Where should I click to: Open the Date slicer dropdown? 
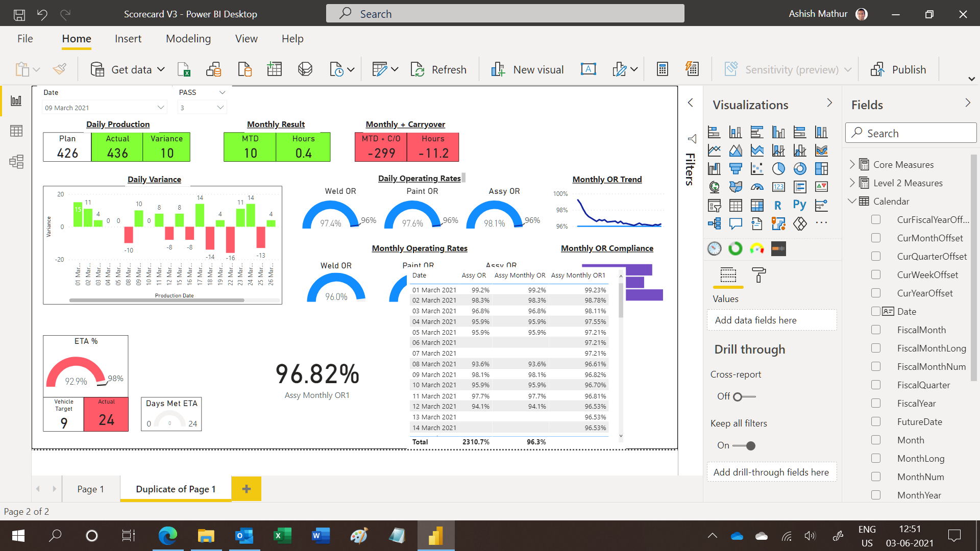[161, 107]
